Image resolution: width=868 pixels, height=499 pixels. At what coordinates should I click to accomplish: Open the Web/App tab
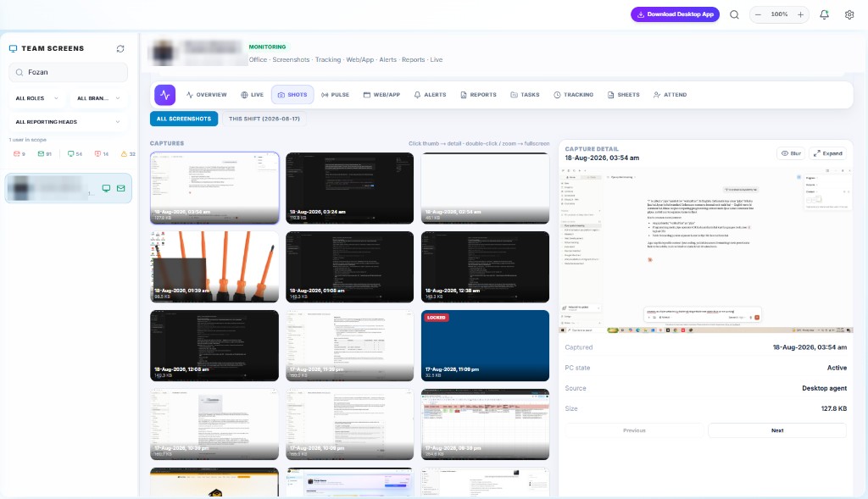click(x=381, y=95)
